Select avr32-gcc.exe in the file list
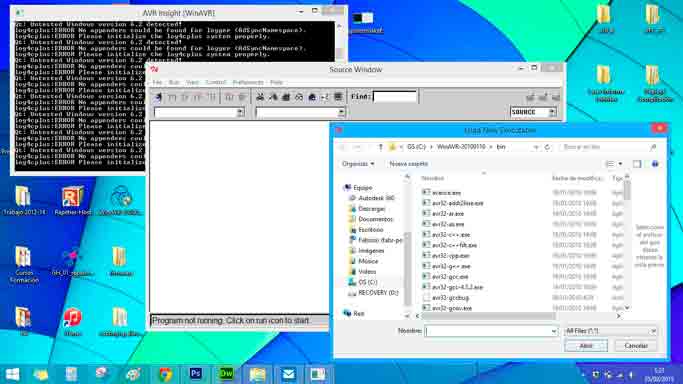This screenshot has height=384, width=683. tap(450, 277)
